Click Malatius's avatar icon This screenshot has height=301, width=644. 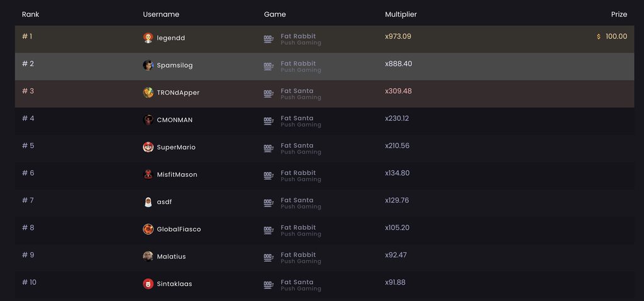coord(148,256)
